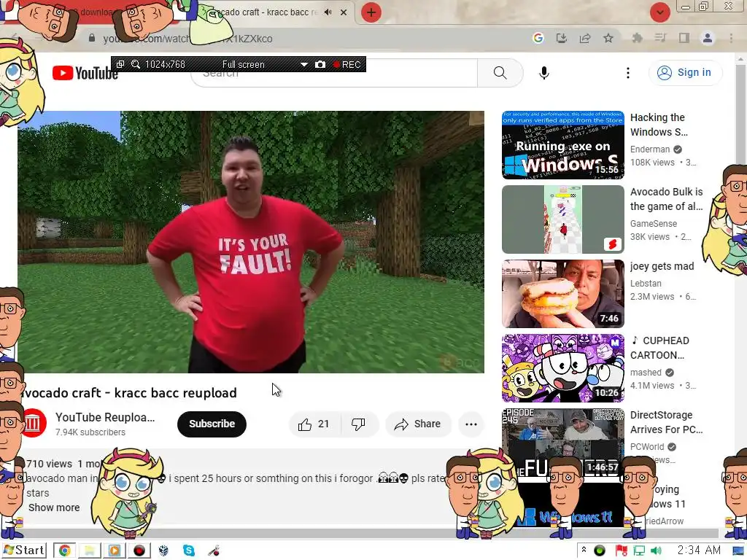The height and width of the screenshot is (560, 747).
Task: Click the Sign in button
Action: pos(685,72)
